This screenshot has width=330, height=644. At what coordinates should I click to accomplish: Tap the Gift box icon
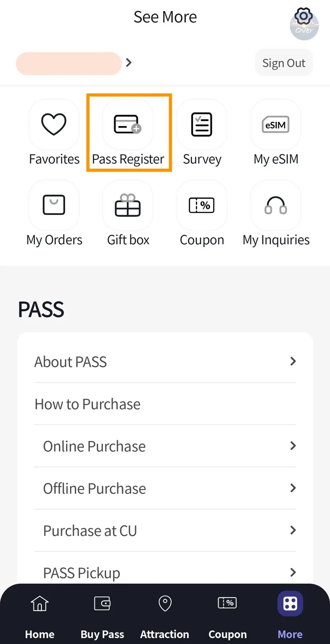[x=128, y=205]
